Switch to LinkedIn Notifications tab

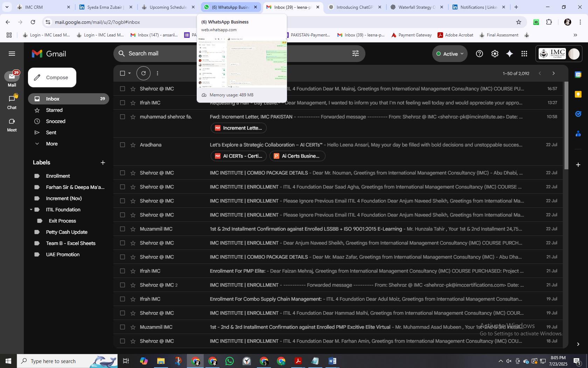[x=478, y=7]
